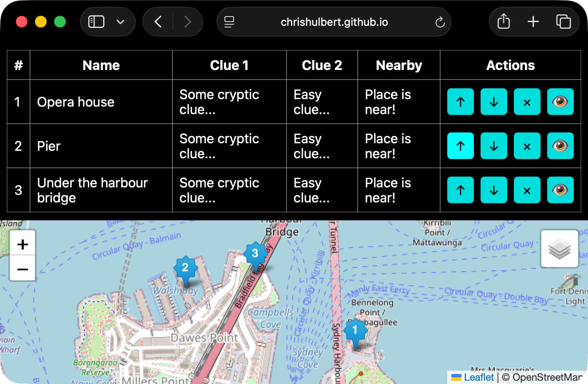
Task: Move the Under the harbour bridge row up
Action: [x=460, y=190]
